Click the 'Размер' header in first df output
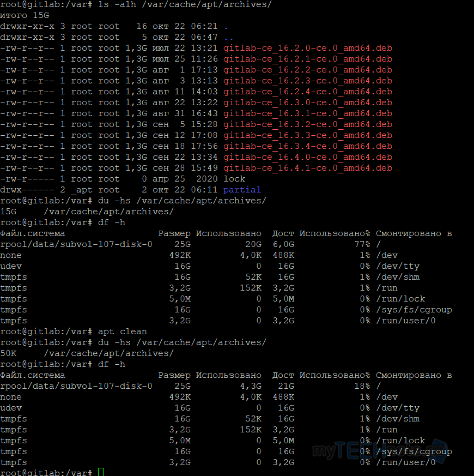The width and height of the screenshot is (474, 476). tap(174, 233)
